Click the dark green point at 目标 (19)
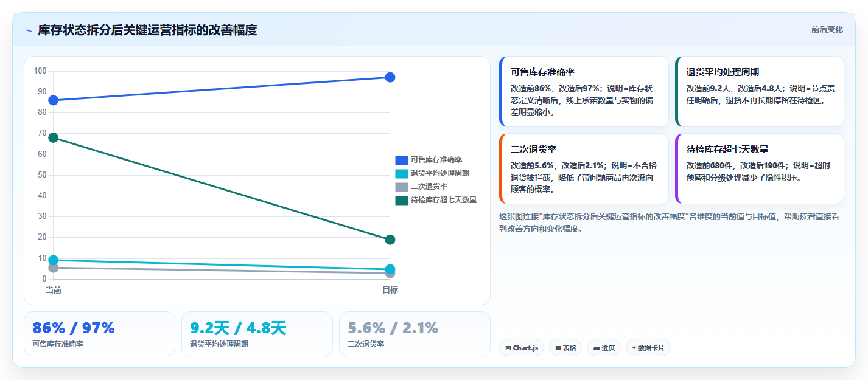Viewport: 868px width, 380px height. [x=390, y=240]
